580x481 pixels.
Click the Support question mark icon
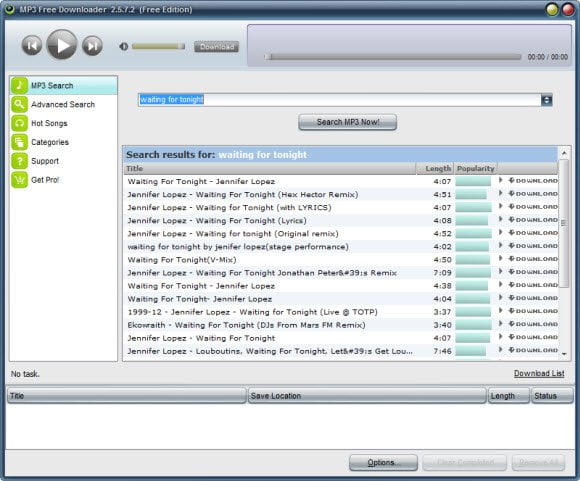point(19,161)
